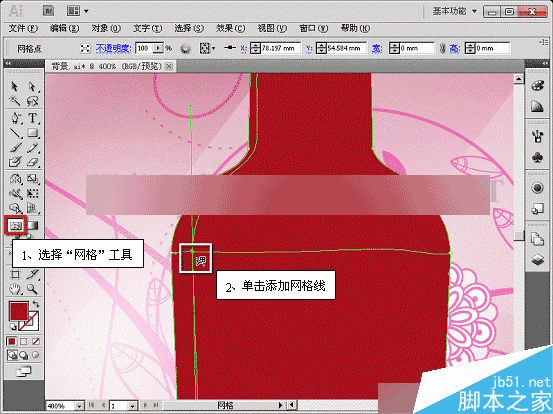Select the Rotate tool

pyautogui.click(x=15, y=179)
